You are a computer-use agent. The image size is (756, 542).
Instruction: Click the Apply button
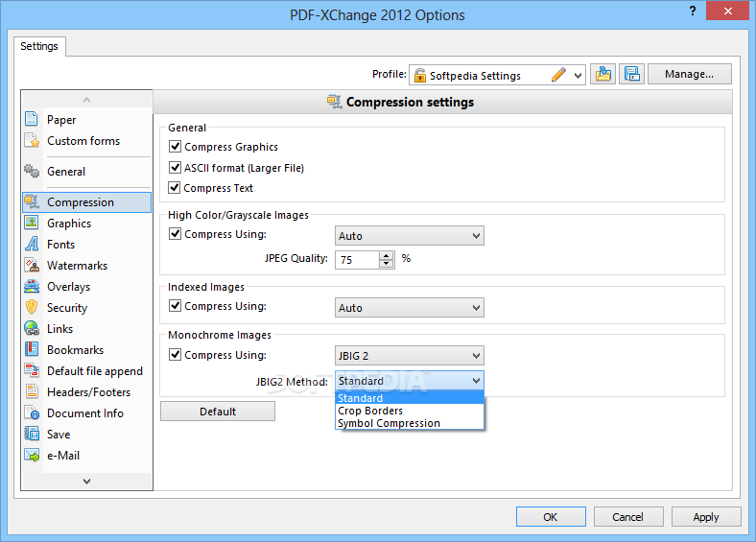pyautogui.click(x=706, y=517)
